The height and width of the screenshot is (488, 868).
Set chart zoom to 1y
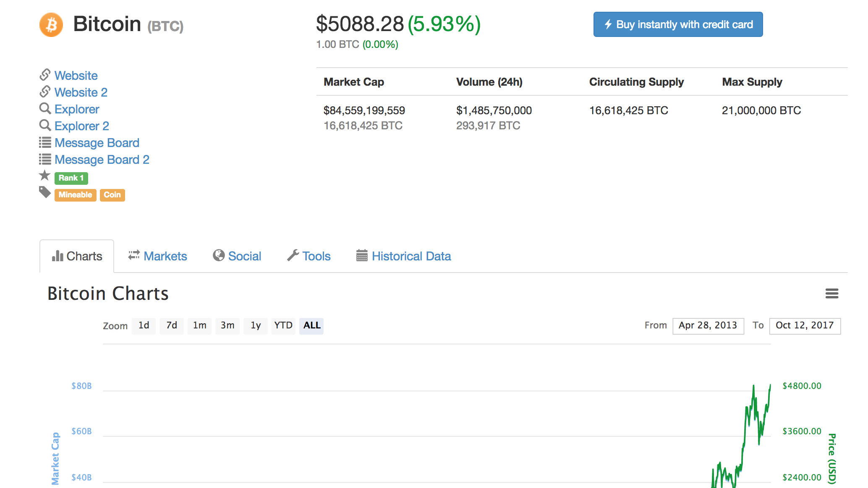pyautogui.click(x=256, y=325)
